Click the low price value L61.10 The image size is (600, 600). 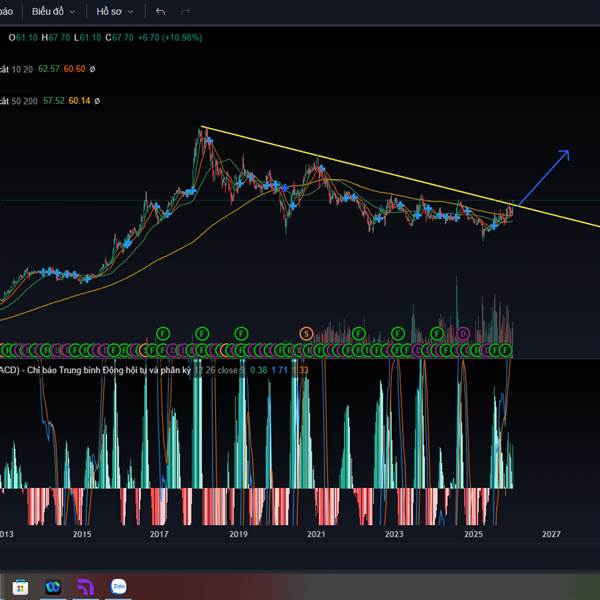click(87, 38)
